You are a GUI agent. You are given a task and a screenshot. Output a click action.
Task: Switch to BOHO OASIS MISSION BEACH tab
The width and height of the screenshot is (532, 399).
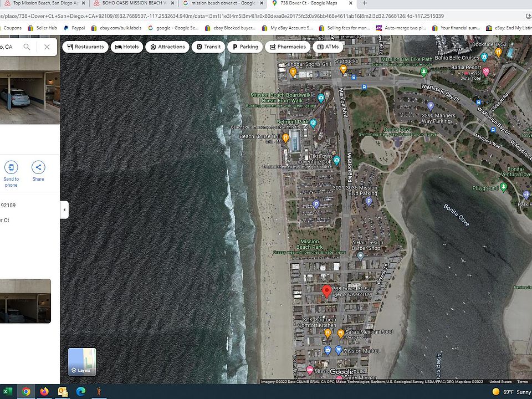tap(135, 3)
